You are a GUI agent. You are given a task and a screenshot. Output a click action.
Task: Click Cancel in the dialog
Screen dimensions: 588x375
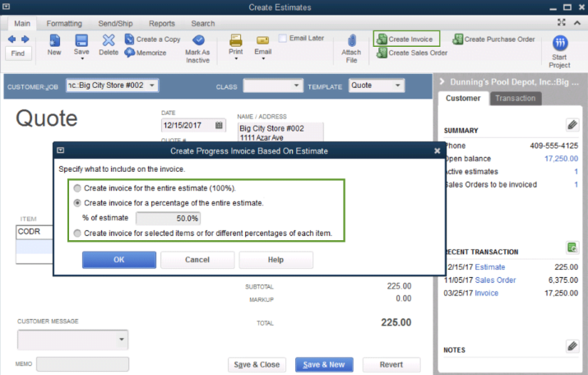[x=197, y=260]
